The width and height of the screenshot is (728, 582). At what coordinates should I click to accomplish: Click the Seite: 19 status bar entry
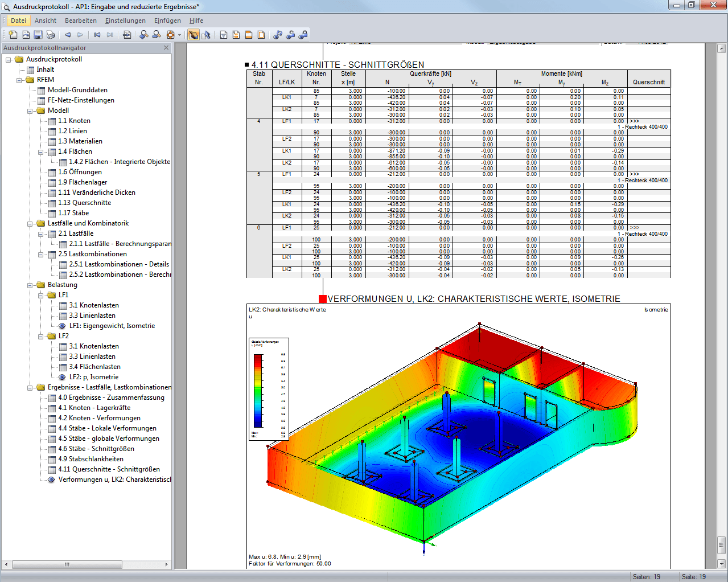693,577
